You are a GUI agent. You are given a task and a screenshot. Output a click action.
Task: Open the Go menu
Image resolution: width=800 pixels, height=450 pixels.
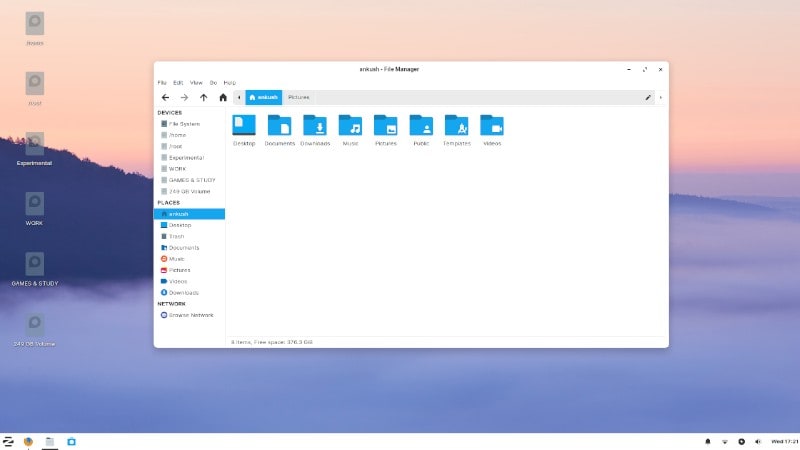(x=213, y=82)
